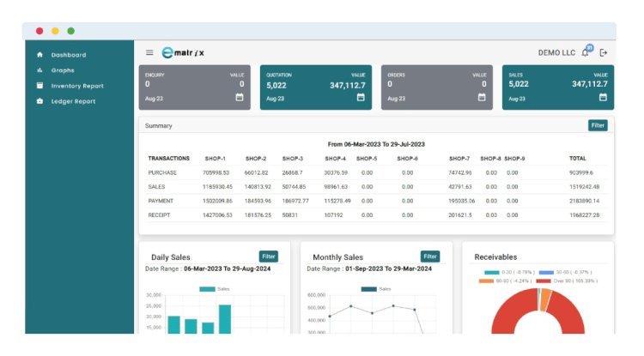Toggle the 30-60 receivables legend swatch
644x356 pixels.
(546, 272)
